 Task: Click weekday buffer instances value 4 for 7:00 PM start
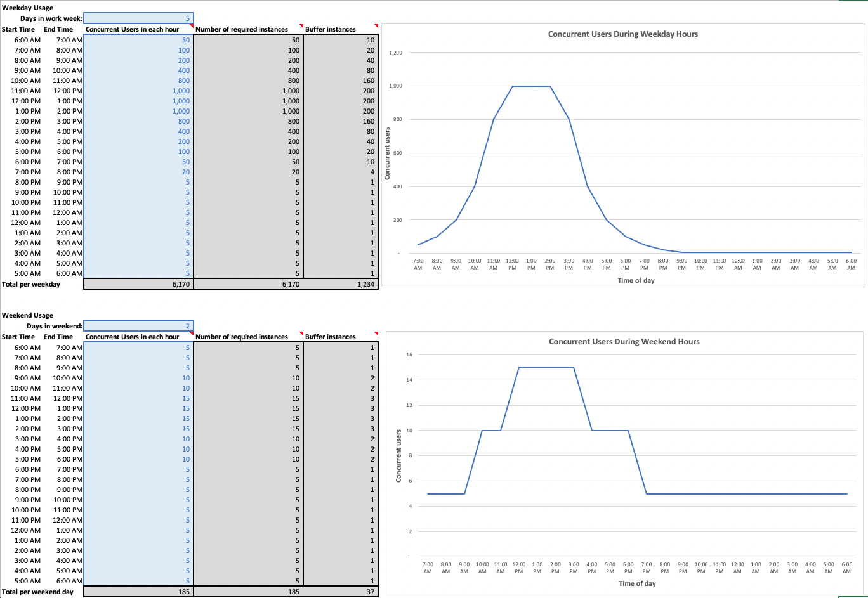pyautogui.click(x=341, y=172)
